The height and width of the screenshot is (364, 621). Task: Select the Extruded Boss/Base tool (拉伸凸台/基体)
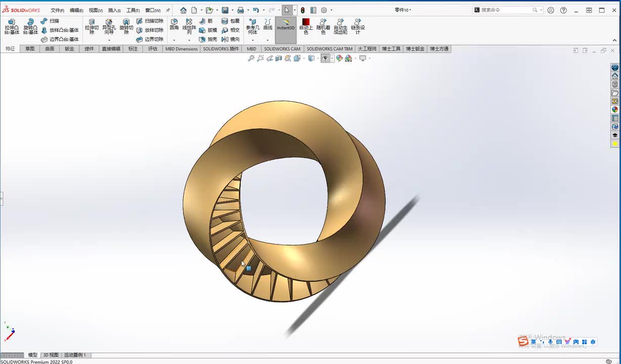[12, 26]
